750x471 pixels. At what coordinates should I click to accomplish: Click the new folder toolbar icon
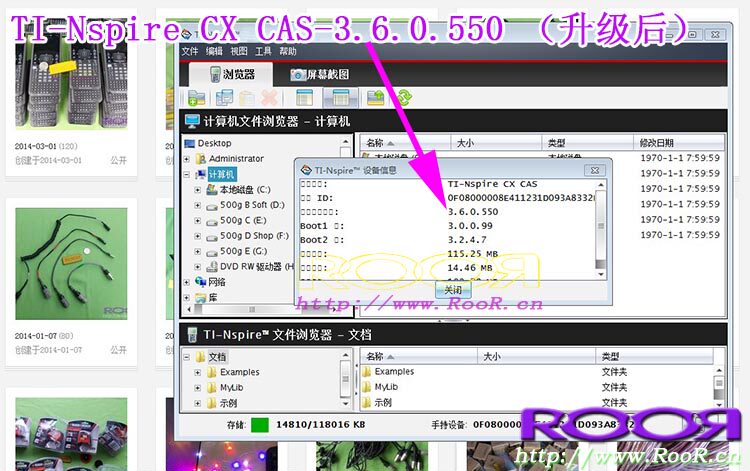coord(196,98)
